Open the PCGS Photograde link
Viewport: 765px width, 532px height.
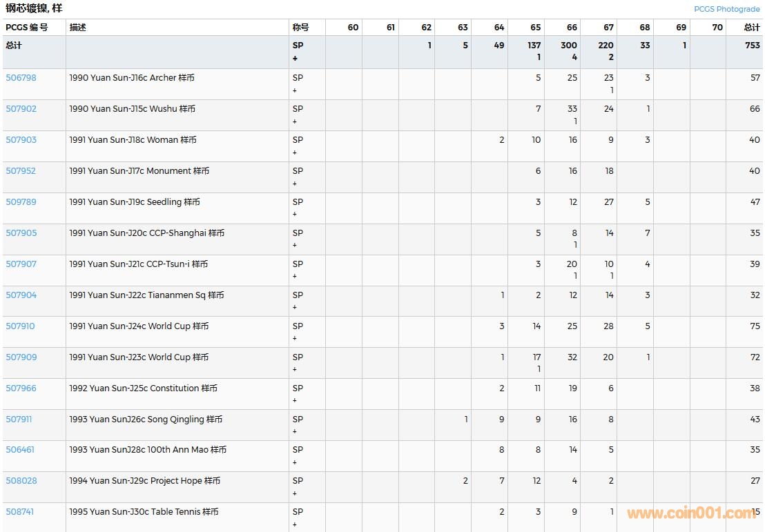pyautogui.click(x=726, y=9)
